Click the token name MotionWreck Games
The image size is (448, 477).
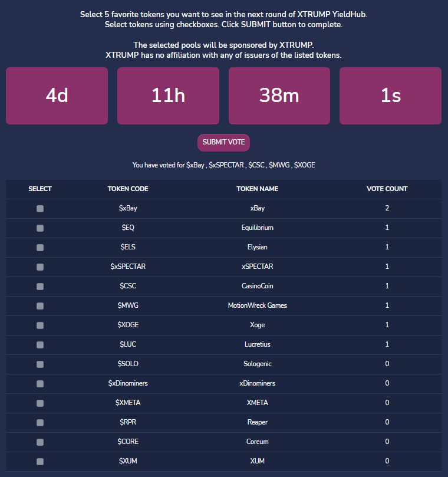tap(257, 305)
